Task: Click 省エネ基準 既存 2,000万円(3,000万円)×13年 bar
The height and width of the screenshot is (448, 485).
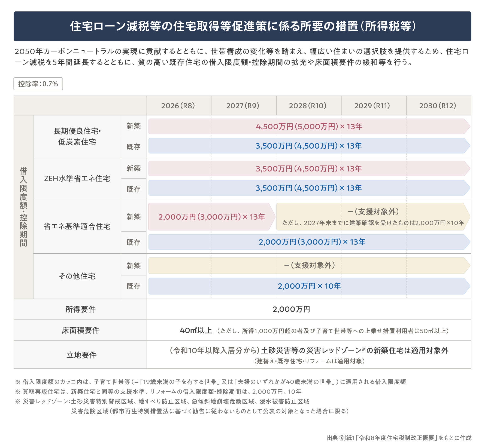Action: pos(309,242)
